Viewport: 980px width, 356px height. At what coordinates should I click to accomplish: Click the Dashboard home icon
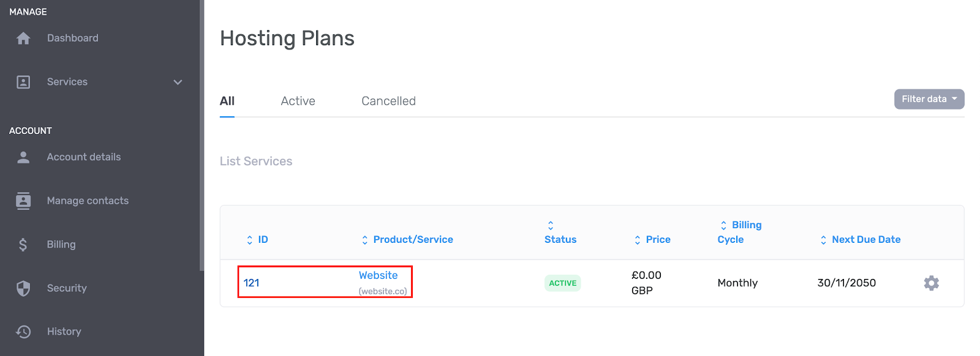(23, 39)
